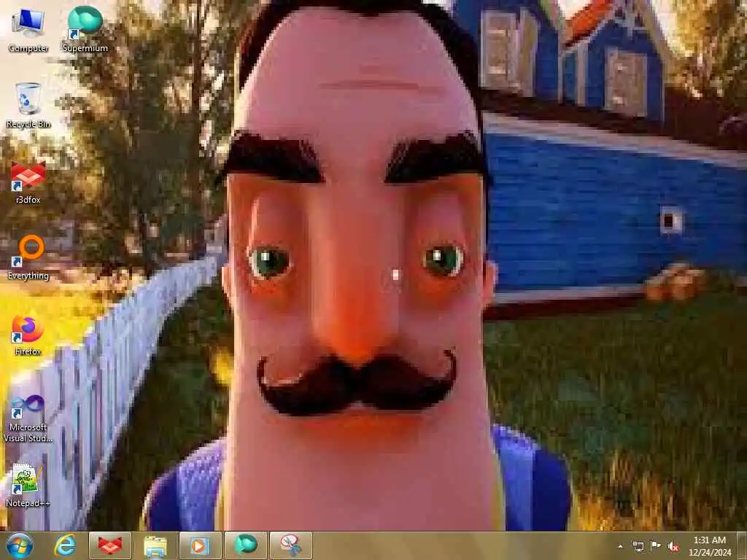747x560 pixels.
Task: Open the Action Center flag icon
Action: (656, 546)
